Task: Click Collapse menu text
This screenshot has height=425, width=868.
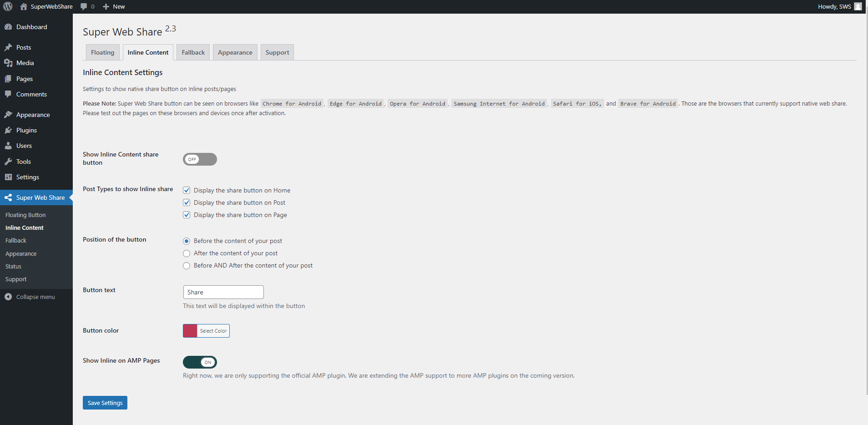Action: [35, 297]
